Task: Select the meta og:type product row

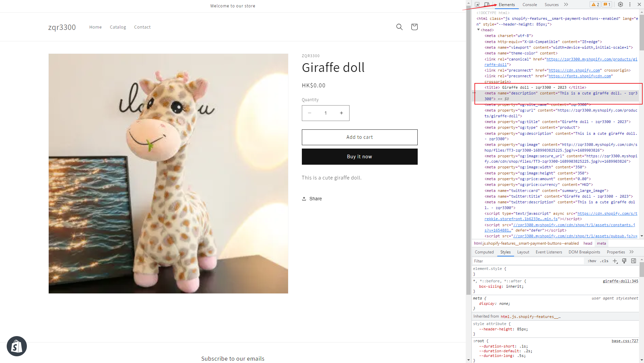Action: 532,127
